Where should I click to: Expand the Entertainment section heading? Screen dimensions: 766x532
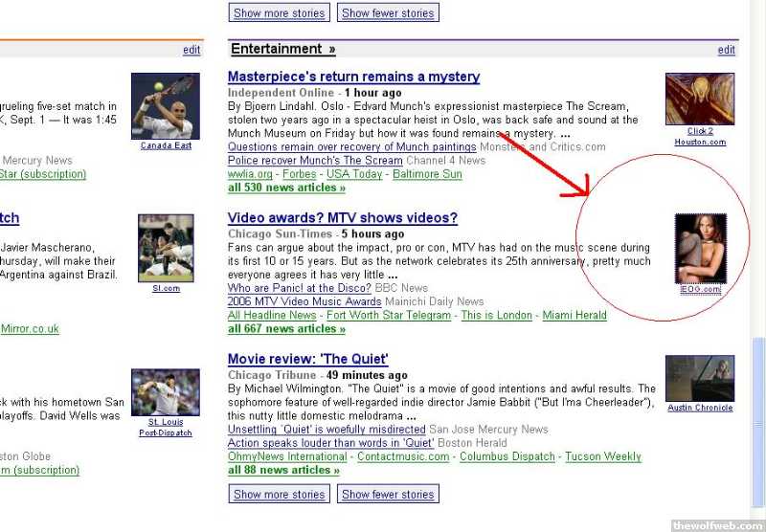[282, 49]
